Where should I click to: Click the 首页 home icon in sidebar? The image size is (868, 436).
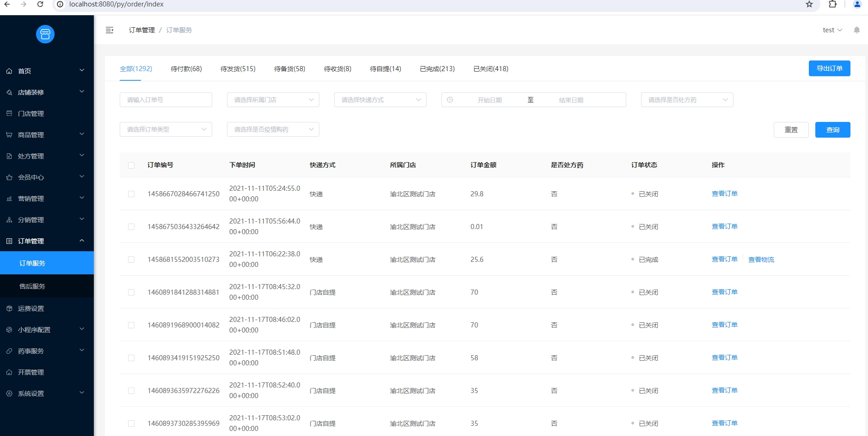[9, 71]
